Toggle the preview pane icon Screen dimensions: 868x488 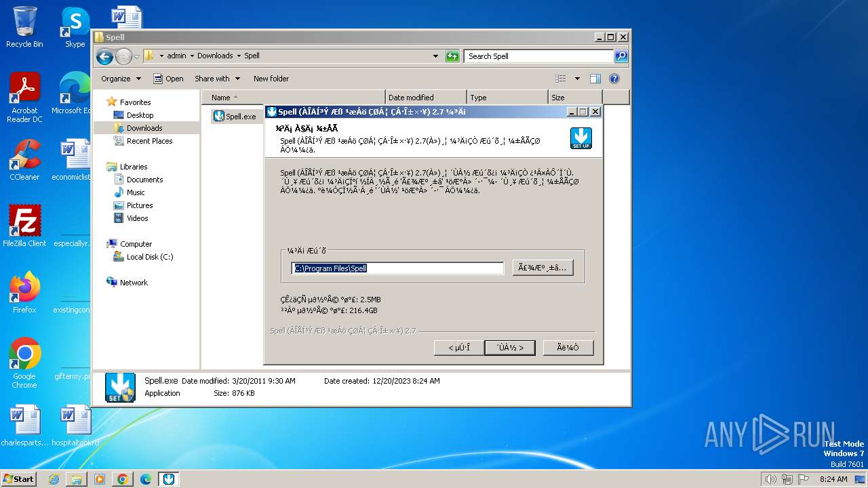click(x=595, y=79)
